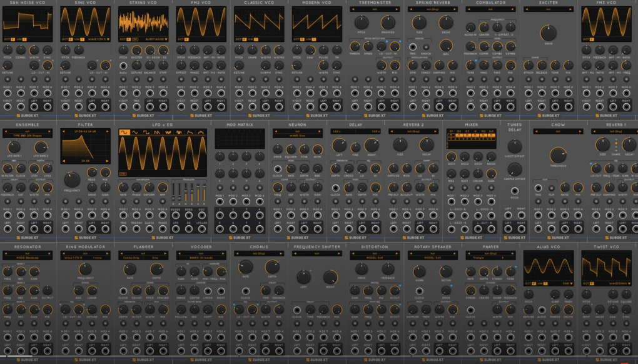Image resolution: width=638 pixels, height=364 pixels.
Task: Click left arrow beside 24 dB in Filter
Action: [x=63, y=161]
